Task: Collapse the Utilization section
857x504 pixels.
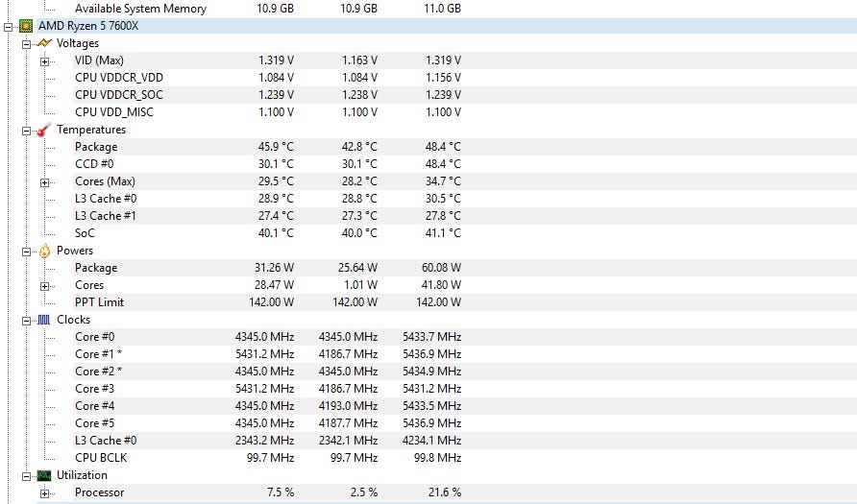Action: pyautogui.click(x=27, y=475)
